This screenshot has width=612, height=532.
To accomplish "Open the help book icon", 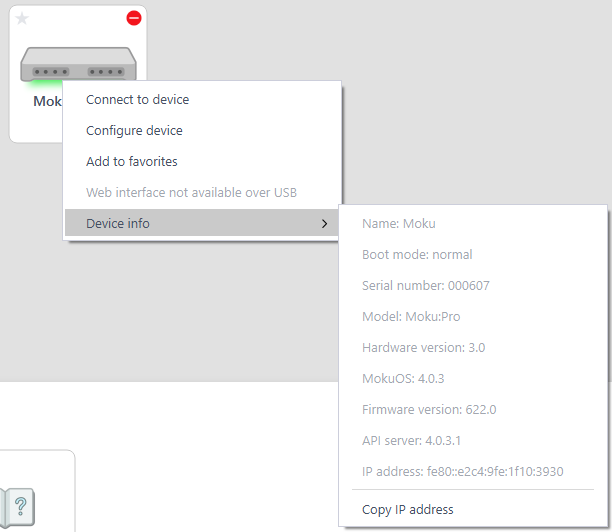I will [18, 507].
